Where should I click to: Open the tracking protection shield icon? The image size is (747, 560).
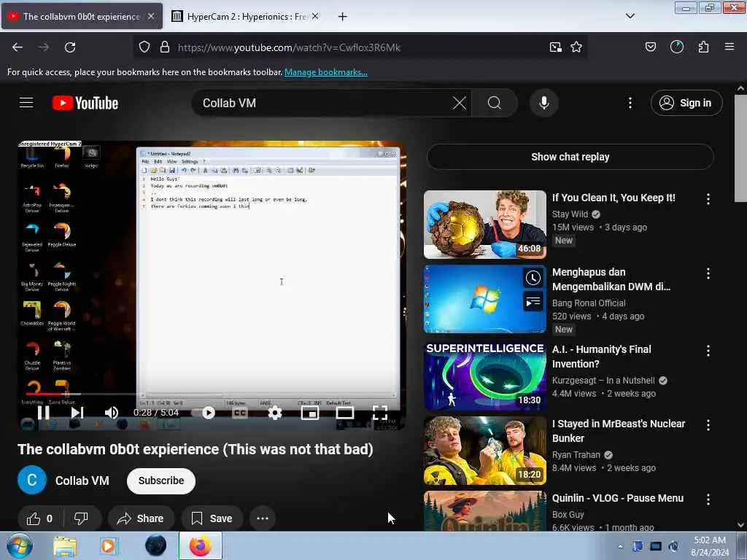pos(144,47)
